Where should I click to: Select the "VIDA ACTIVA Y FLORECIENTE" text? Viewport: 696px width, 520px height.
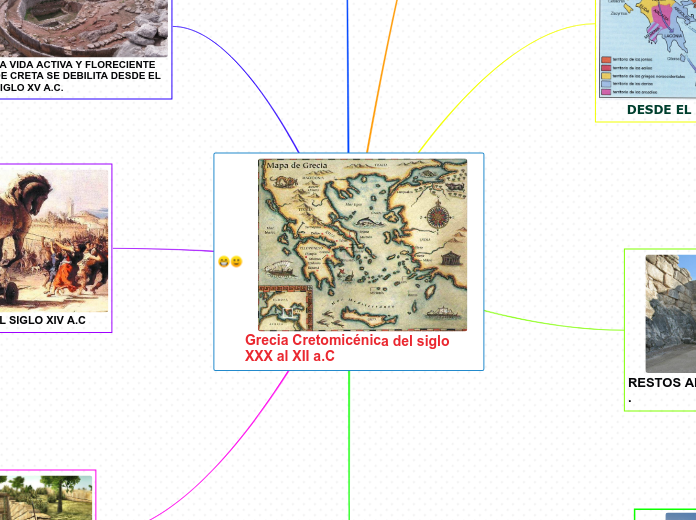tap(83, 64)
